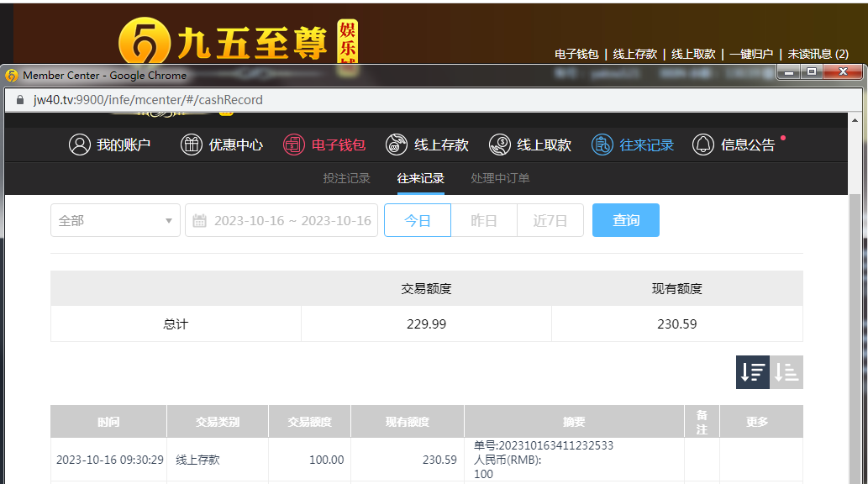Screen dimensions: 868x484
Task: Click the 摘要 column header
Action: pyautogui.click(x=574, y=422)
